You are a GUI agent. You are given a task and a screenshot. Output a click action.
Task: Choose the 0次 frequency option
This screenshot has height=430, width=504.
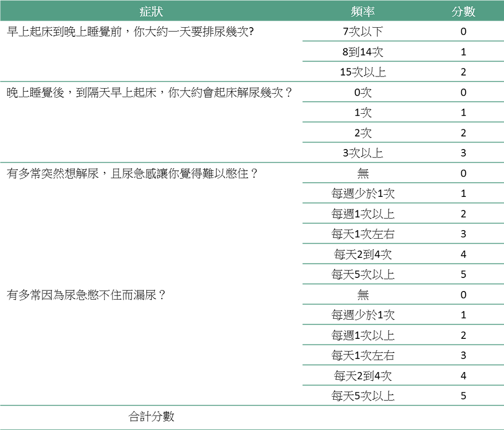(362, 93)
